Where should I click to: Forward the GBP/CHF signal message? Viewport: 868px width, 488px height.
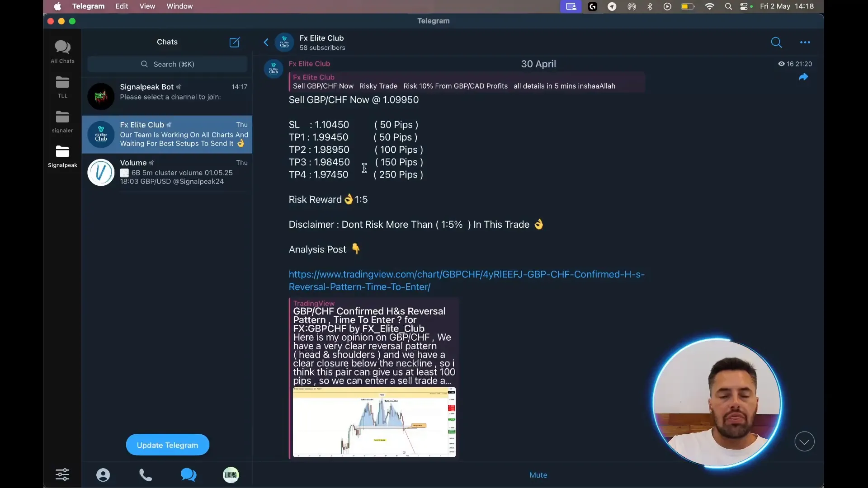click(803, 77)
